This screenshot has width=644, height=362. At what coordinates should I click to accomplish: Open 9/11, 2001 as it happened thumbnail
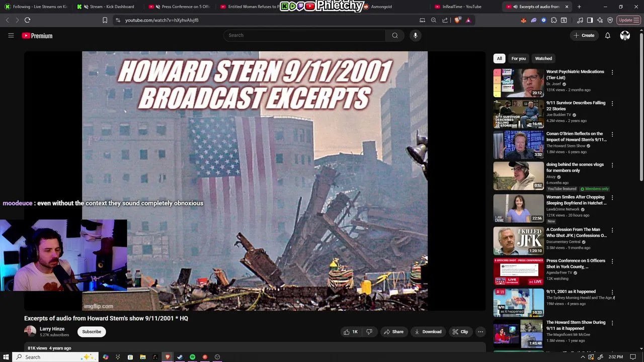518,303
